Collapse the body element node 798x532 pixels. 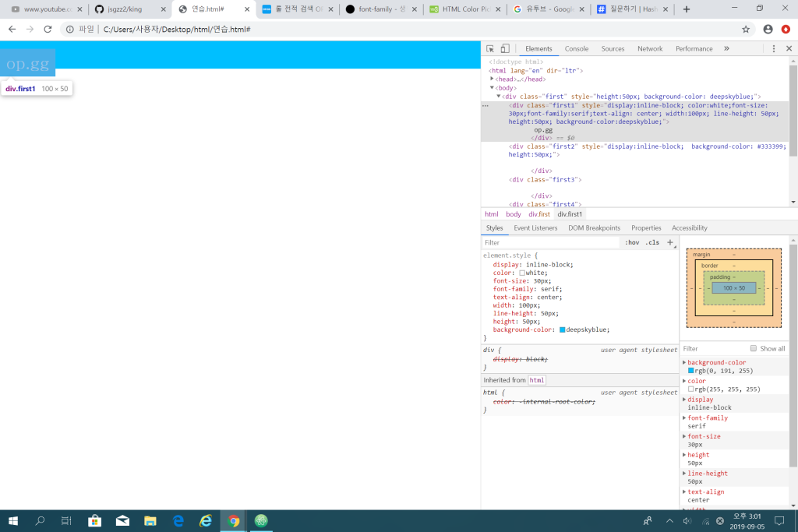[x=493, y=87]
